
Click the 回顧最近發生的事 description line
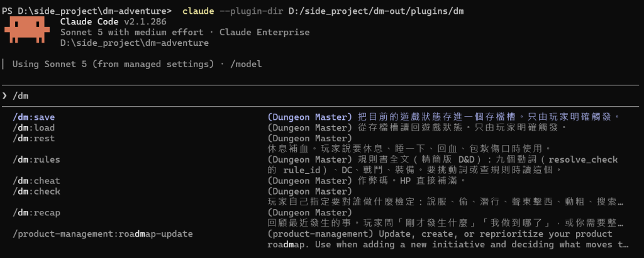coord(447,223)
